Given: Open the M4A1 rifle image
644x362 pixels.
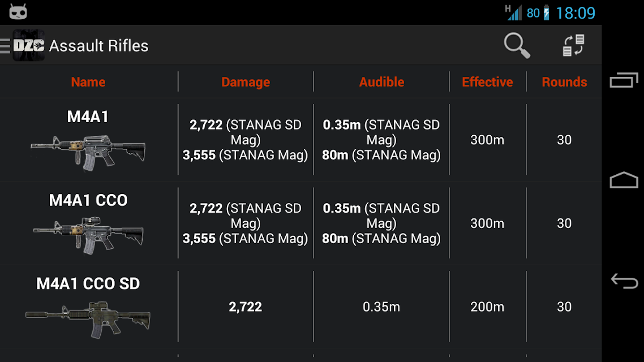Looking at the screenshot, I should pos(88,153).
